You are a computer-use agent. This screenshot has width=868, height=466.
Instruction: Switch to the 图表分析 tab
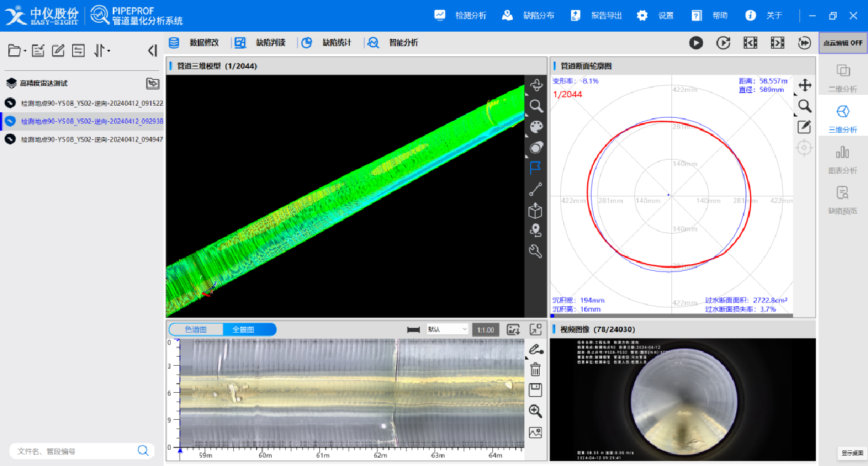[x=843, y=160]
